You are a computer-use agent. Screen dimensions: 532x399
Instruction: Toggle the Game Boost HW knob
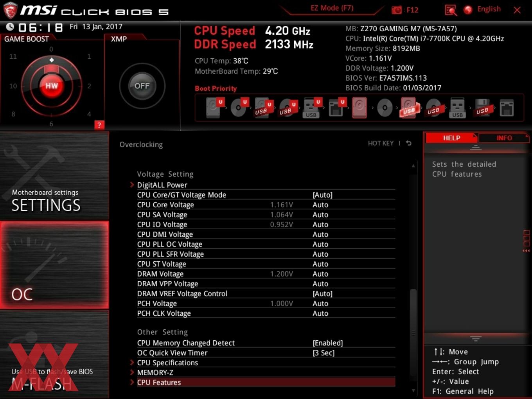pos(52,86)
